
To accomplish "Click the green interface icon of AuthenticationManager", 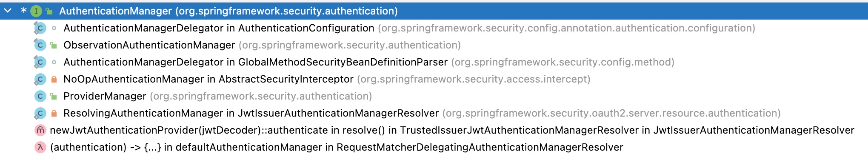I will tap(36, 11).
